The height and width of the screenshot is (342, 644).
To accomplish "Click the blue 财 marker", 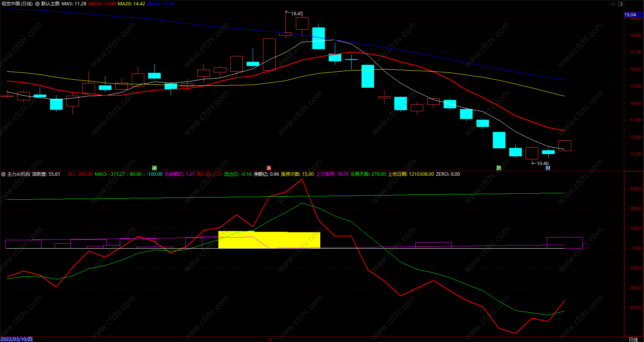I will 548,168.
